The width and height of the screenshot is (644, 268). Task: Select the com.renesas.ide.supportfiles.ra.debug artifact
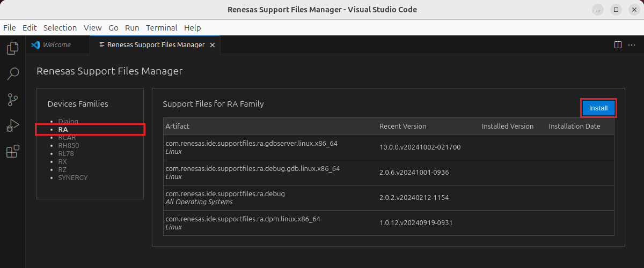[225, 193]
